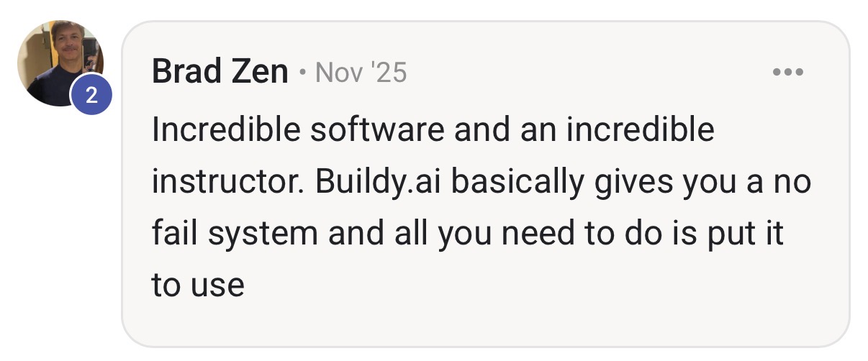
Task: Click the level 2 badge on avatar
Action: (x=91, y=97)
